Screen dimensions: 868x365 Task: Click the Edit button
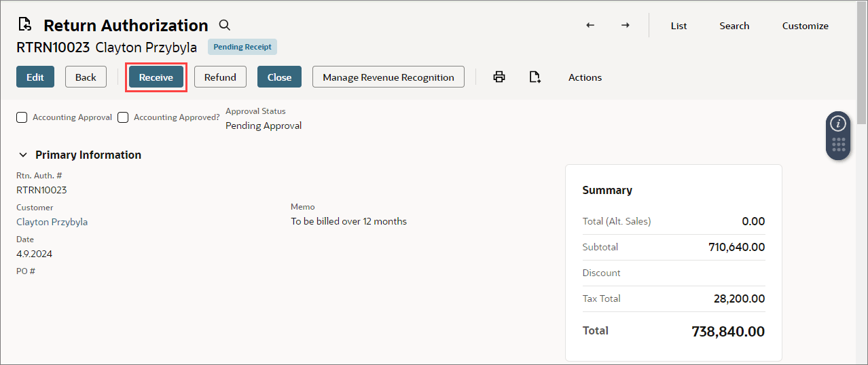[35, 77]
